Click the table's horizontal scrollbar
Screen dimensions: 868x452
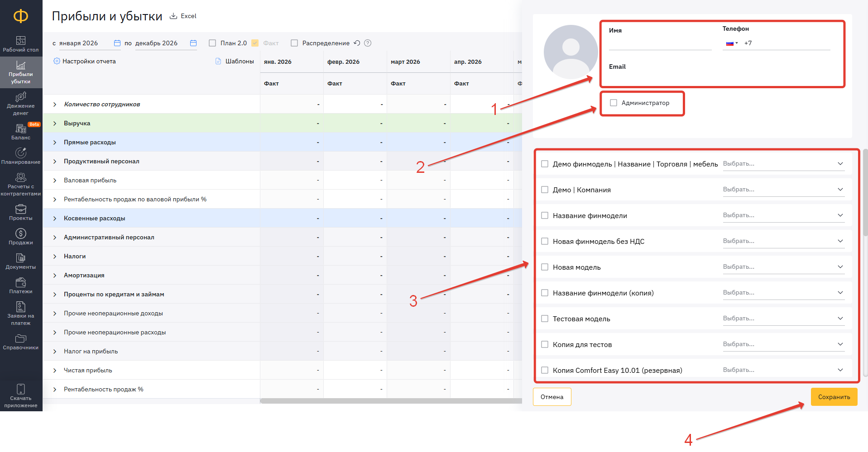click(390, 401)
